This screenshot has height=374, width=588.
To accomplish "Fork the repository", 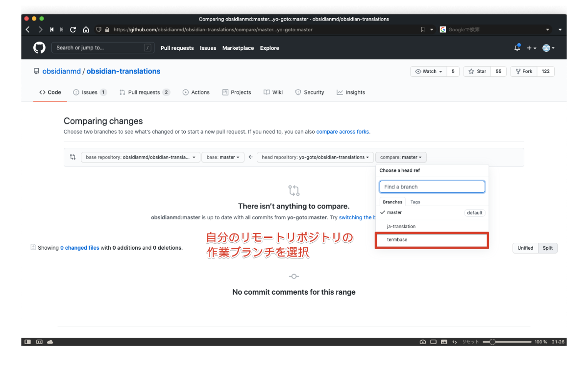I will pyautogui.click(x=523, y=71).
